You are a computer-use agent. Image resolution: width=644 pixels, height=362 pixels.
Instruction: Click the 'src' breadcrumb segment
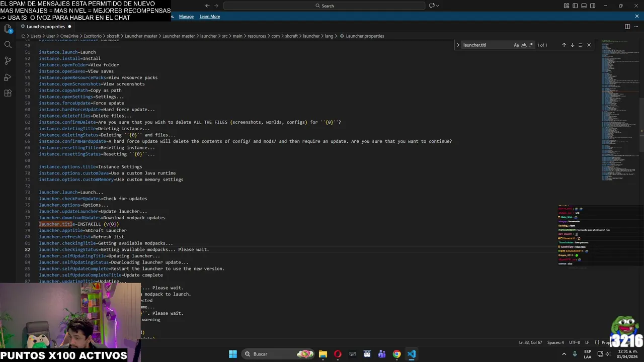[x=225, y=36]
